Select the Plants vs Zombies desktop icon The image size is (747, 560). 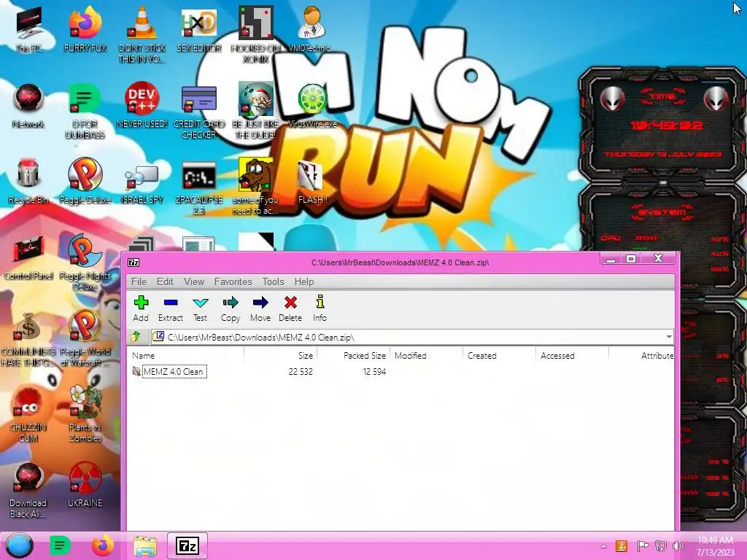point(85,414)
